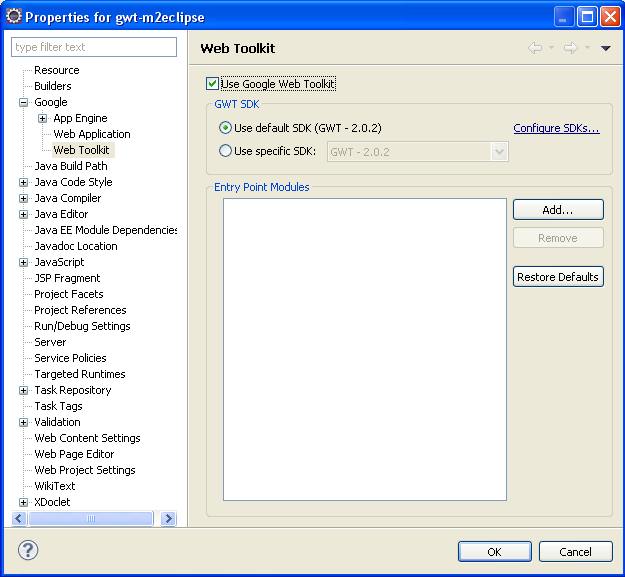The height and width of the screenshot is (577, 625).
Task: Select Builders in the tree
Action: [x=53, y=86]
